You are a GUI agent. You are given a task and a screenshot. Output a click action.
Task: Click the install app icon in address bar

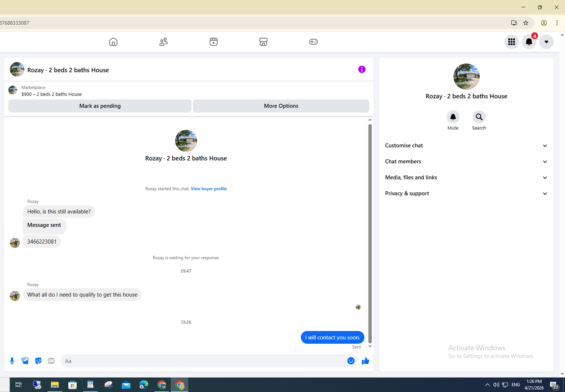[514, 23]
